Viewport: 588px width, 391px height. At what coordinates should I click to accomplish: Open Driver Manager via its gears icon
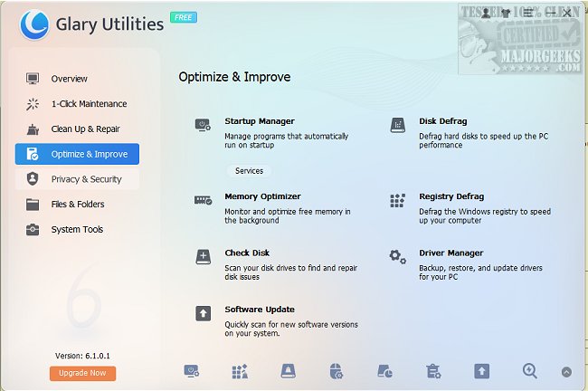click(397, 257)
